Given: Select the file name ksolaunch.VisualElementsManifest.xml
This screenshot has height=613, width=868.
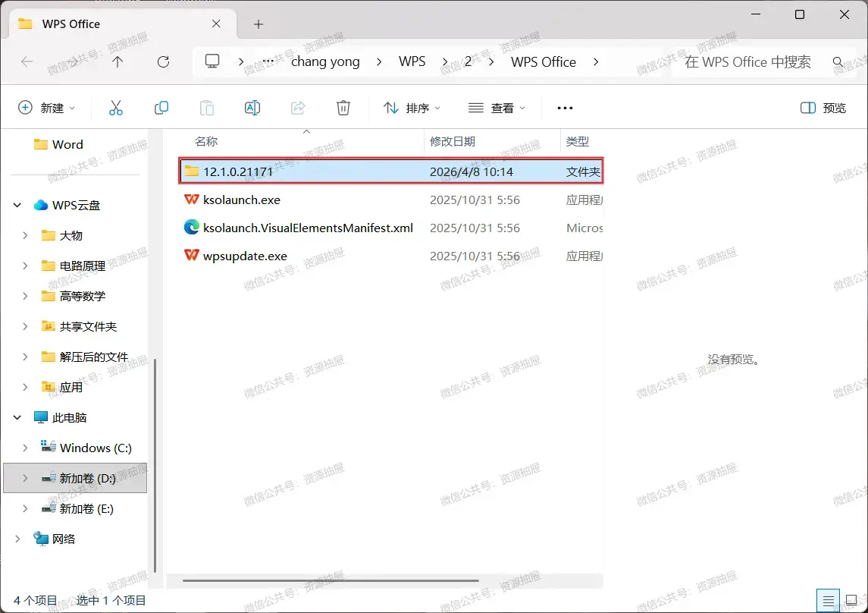Looking at the screenshot, I should pos(308,228).
